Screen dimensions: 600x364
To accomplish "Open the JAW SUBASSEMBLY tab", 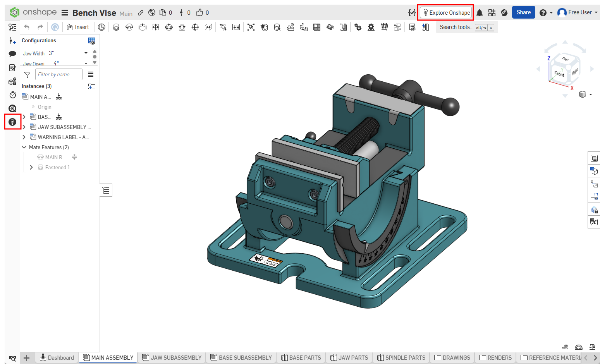I will pyautogui.click(x=171, y=357).
